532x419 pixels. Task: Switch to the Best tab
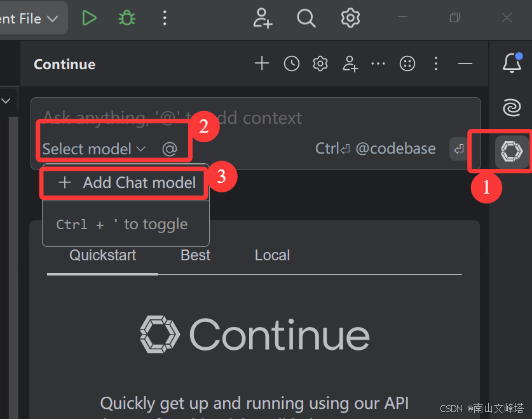195,255
